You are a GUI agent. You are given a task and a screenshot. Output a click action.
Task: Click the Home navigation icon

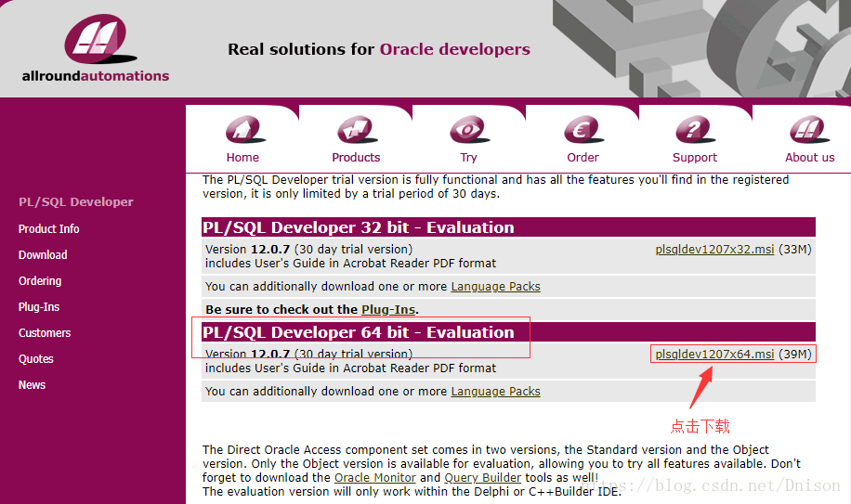(x=245, y=130)
